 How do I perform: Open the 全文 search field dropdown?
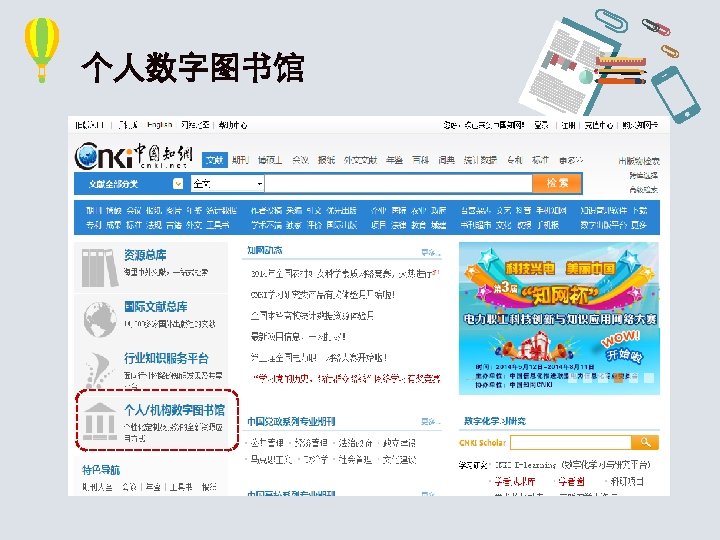(x=227, y=184)
